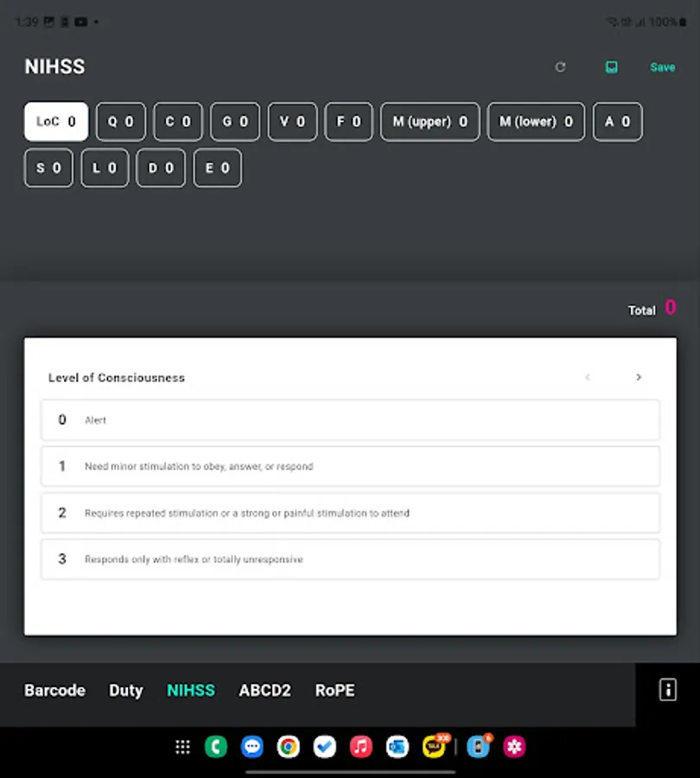This screenshot has width=700, height=778.
Task: Open the ABCD2 scale tab
Action: click(x=264, y=690)
